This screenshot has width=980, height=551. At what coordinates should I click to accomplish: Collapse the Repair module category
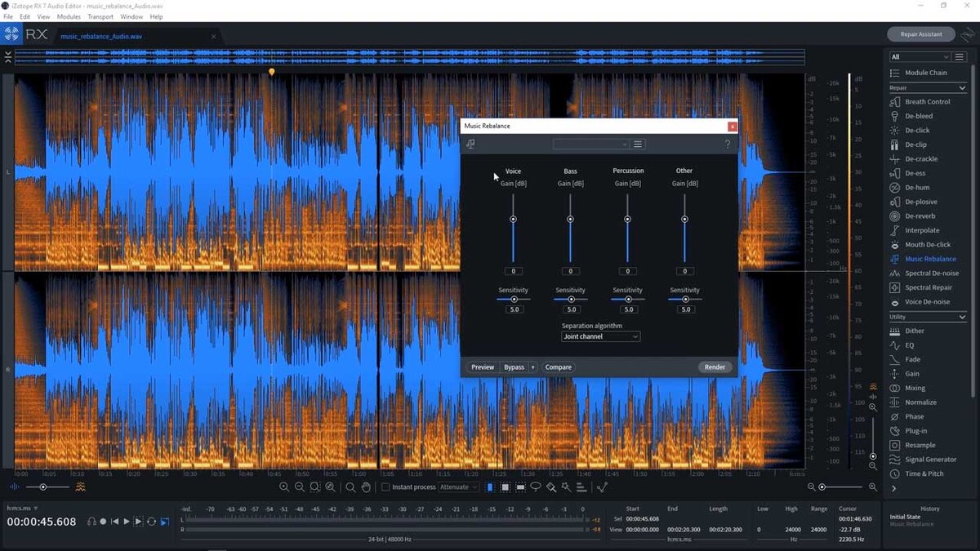point(962,88)
